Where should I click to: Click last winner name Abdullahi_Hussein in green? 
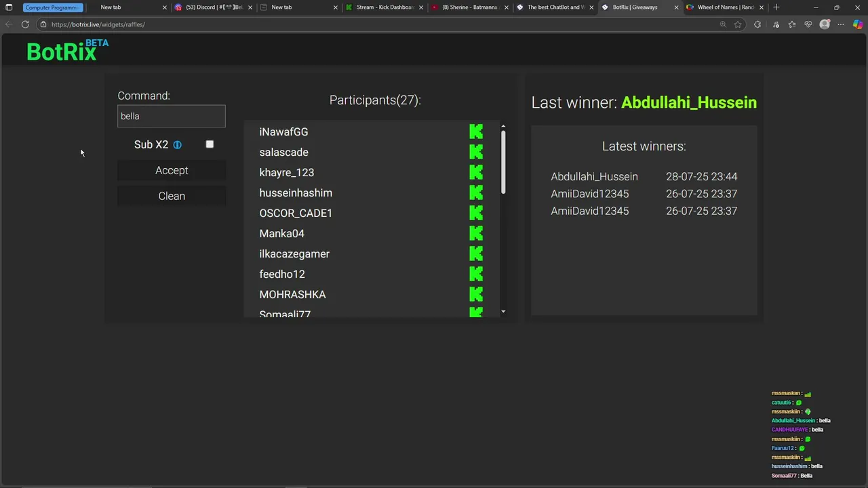point(689,102)
